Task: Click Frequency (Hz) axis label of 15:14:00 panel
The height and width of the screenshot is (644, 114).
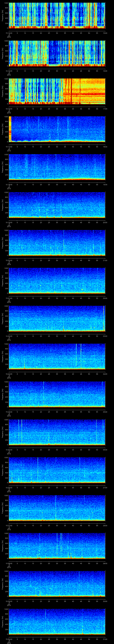Action: [3, 16]
